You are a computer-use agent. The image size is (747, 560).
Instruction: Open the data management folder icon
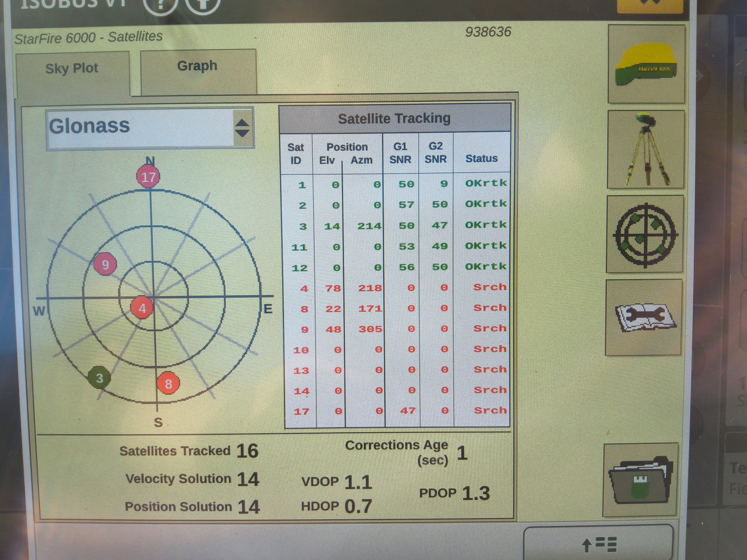click(x=641, y=480)
